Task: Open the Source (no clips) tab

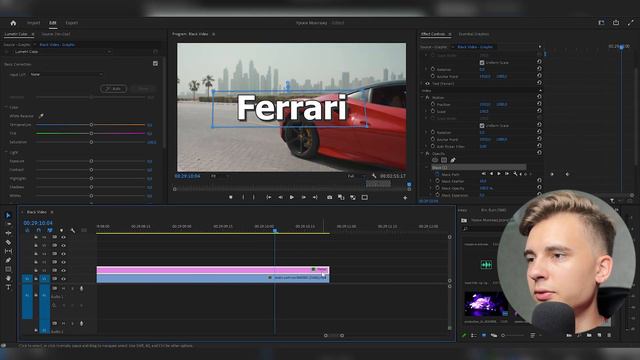Action: click(x=56, y=34)
